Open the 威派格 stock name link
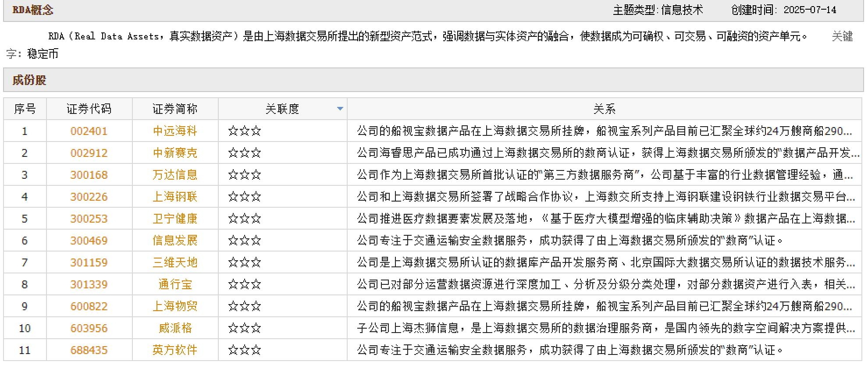This screenshot has width=868, height=365. 175,328
